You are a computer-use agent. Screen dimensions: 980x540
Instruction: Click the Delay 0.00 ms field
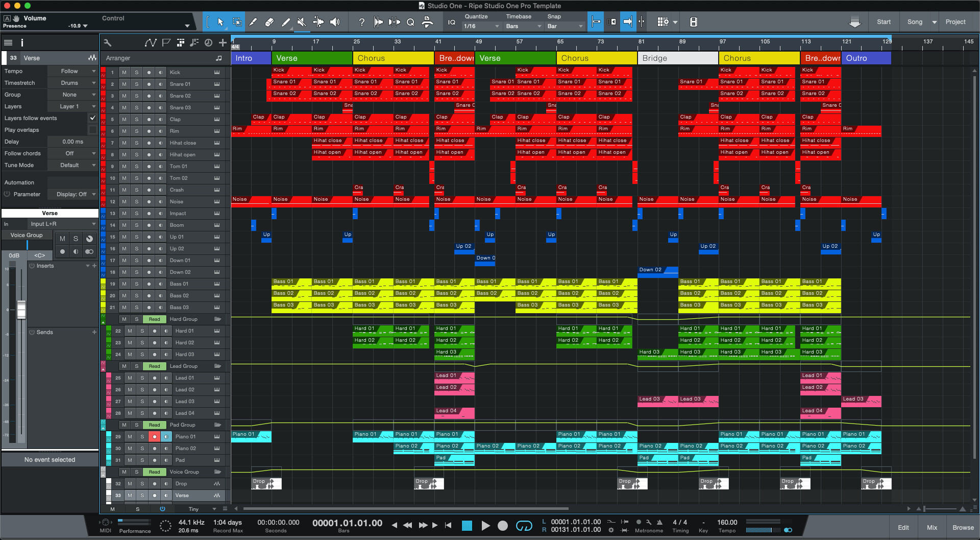[x=72, y=142]
